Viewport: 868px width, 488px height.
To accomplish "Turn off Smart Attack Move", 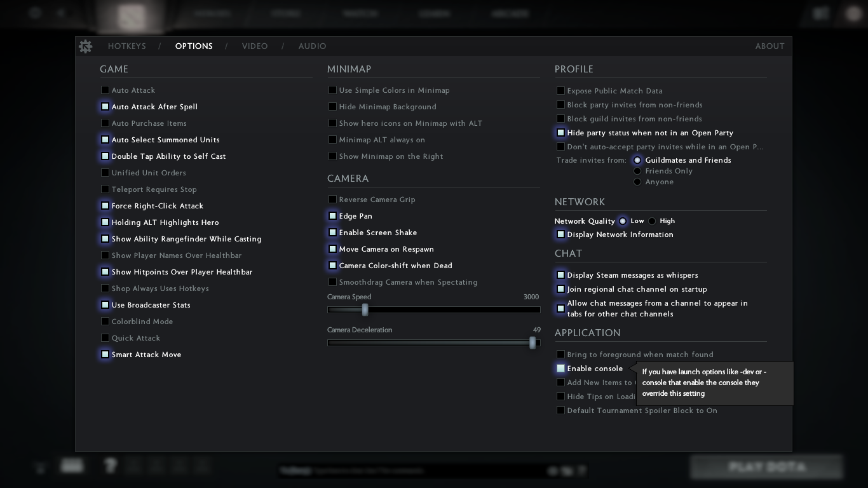I will 105,355.
